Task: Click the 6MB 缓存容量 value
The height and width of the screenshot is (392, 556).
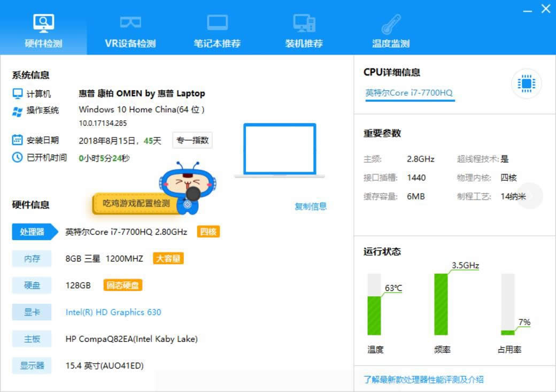Action: tap(415, 196)
